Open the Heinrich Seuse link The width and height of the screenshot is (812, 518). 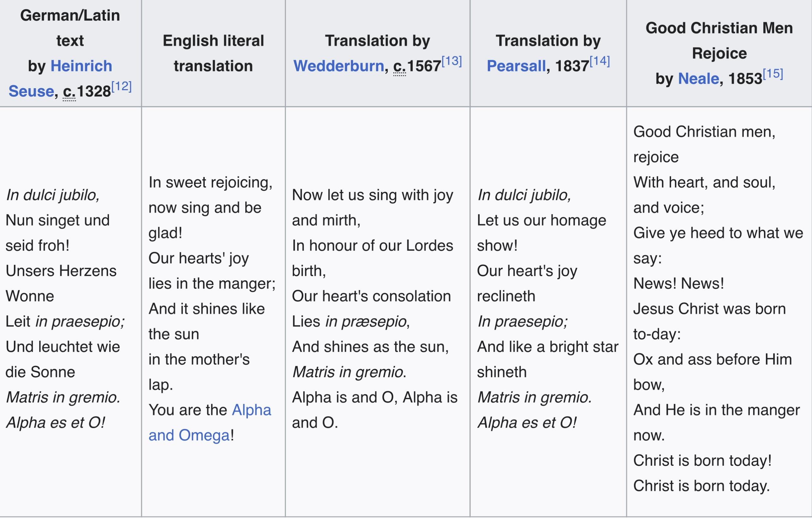[81, 66]
